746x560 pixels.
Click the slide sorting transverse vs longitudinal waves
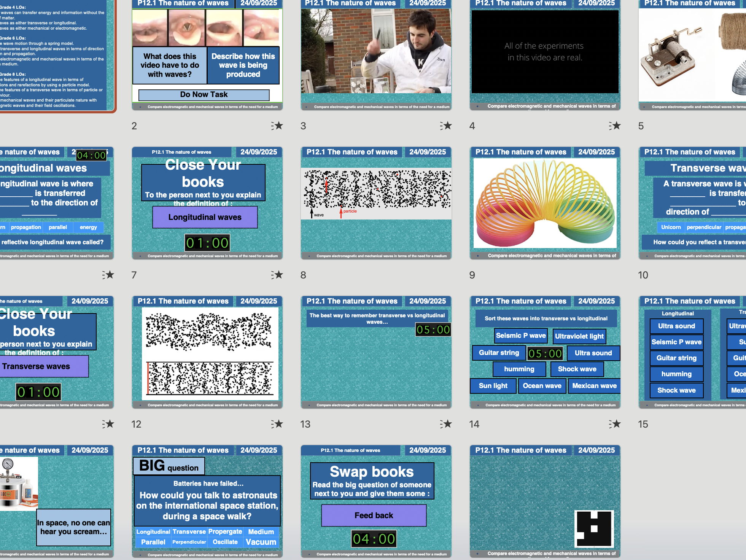[545, 352]
